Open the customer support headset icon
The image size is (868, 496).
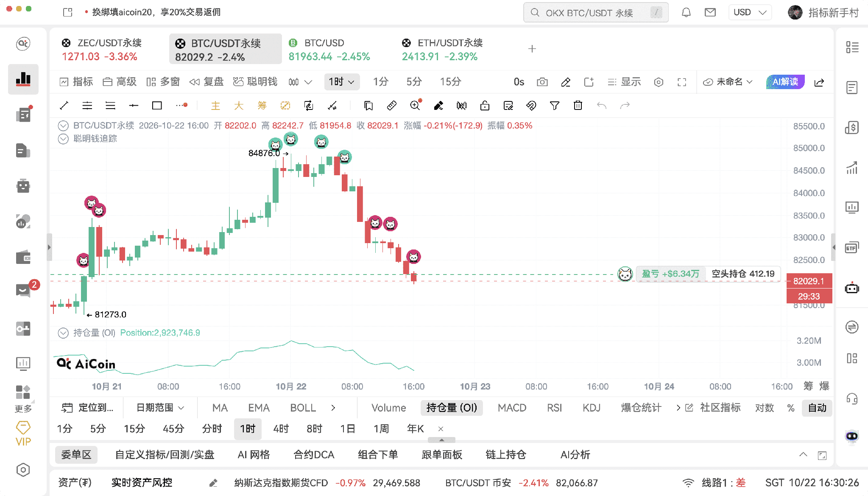852,398
